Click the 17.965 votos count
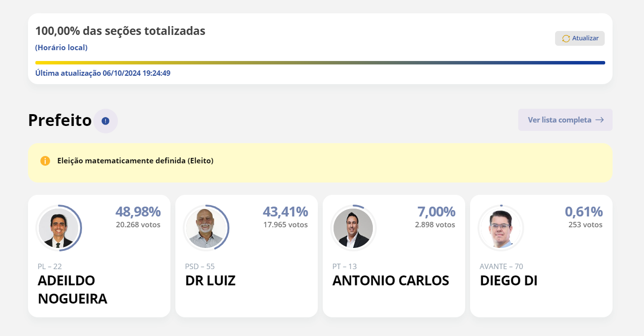644x336 pixels. tap(285, 225)
